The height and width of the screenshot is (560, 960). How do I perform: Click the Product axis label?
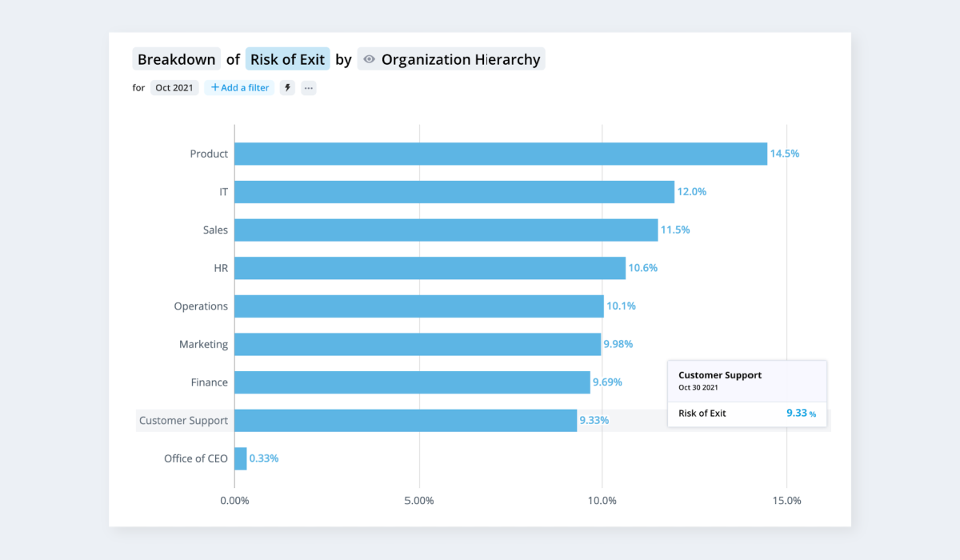pos(209,154)
